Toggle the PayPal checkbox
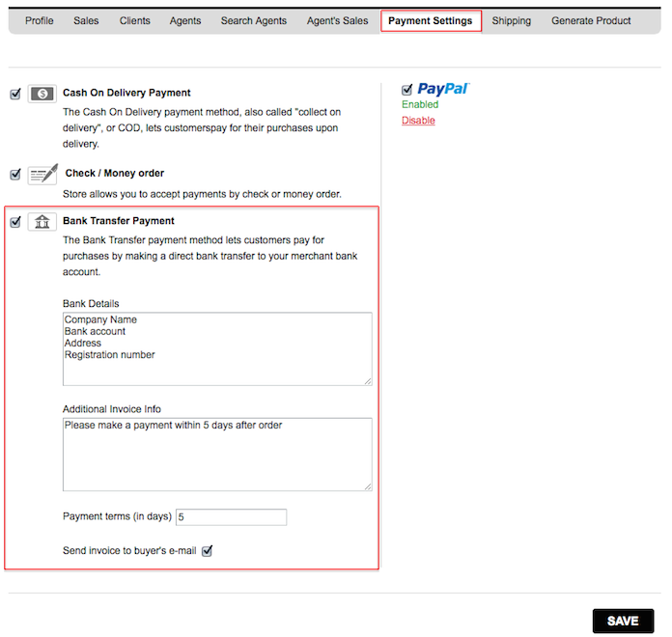 [x=406, y=90]
